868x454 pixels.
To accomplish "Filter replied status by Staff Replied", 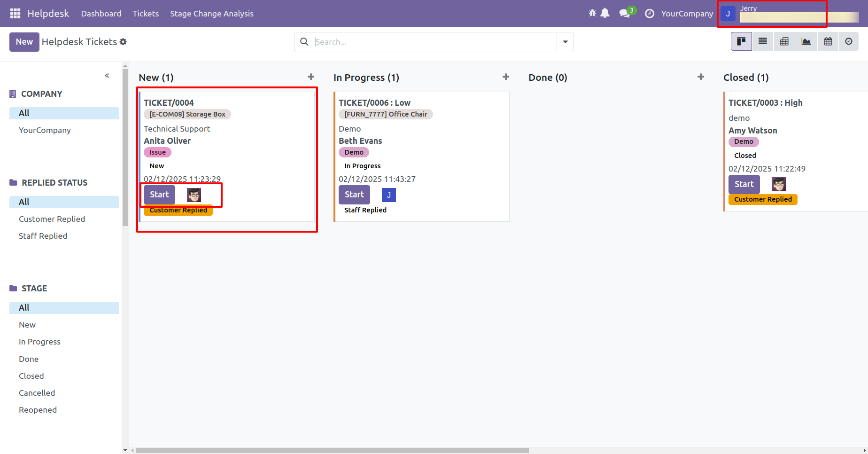I will pos(43,236).
